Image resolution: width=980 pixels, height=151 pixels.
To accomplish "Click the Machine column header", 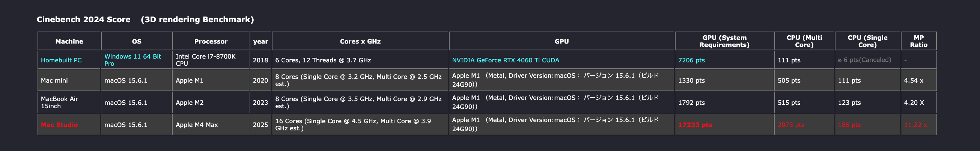I will (x=69, y=41).
